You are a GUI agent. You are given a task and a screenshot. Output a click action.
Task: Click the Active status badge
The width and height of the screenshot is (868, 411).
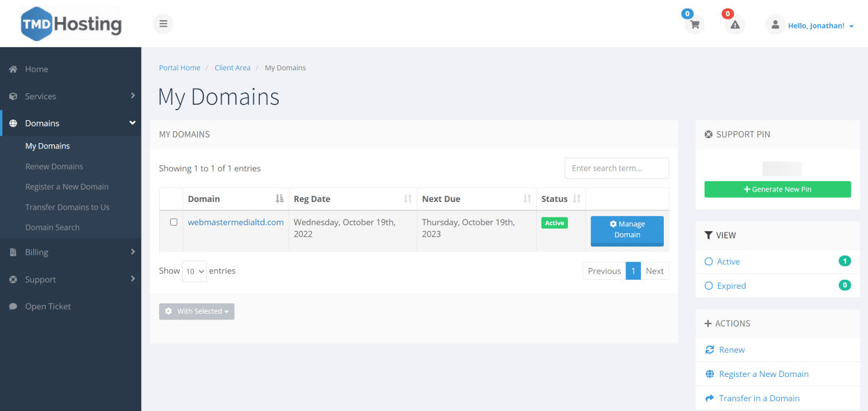pos(555,224)
